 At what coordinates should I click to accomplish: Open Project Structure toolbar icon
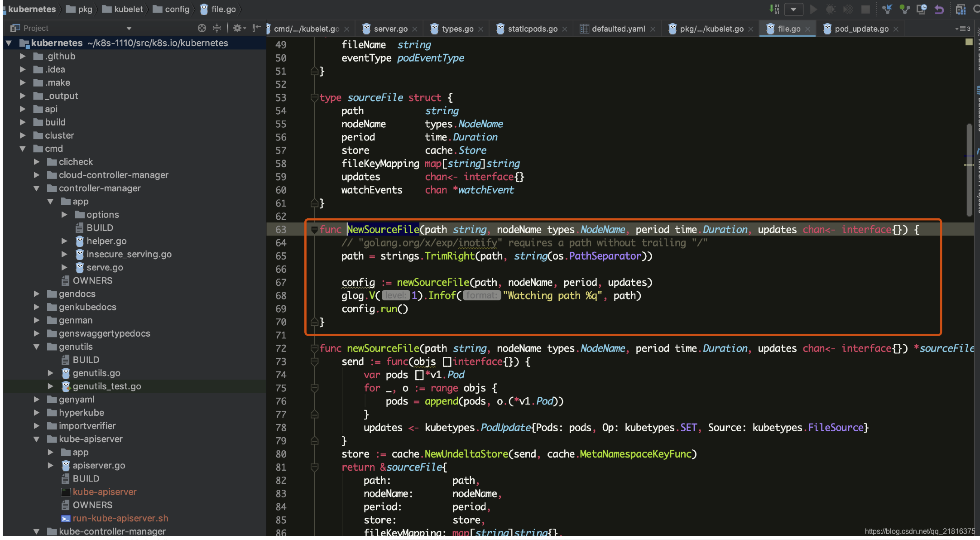click(x=961, y=9)
